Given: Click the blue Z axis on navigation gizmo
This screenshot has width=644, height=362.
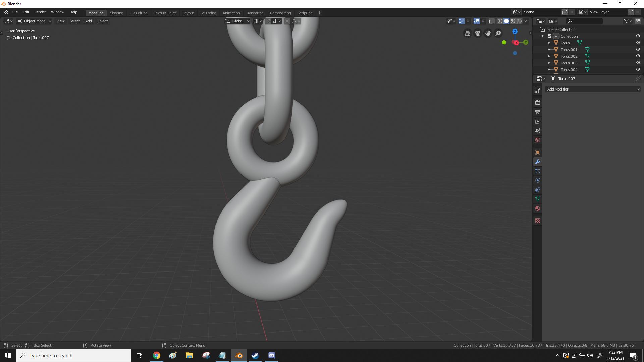Looking at the screenshot, I should 515,32.
